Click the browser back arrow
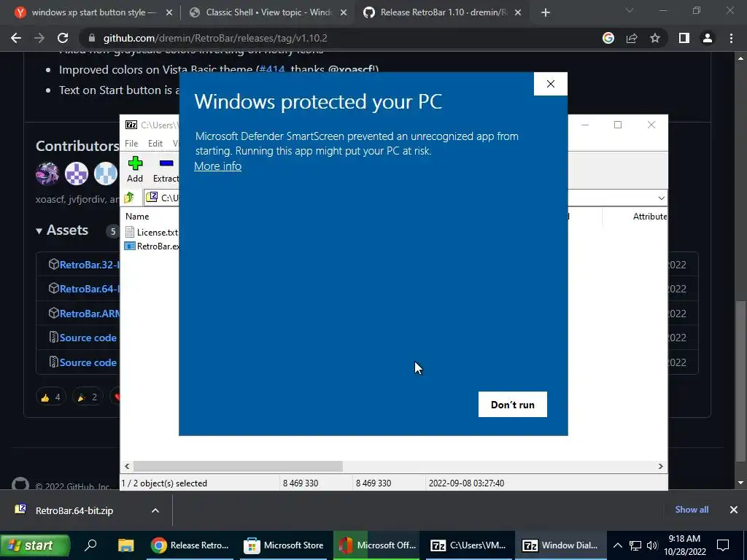 (x=16, y=38)
